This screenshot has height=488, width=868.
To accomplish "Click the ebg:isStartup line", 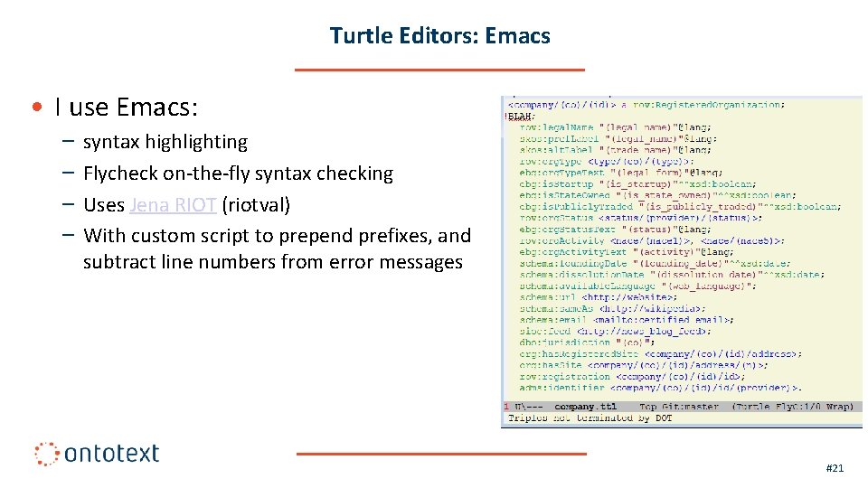I will tap(637, 183).
